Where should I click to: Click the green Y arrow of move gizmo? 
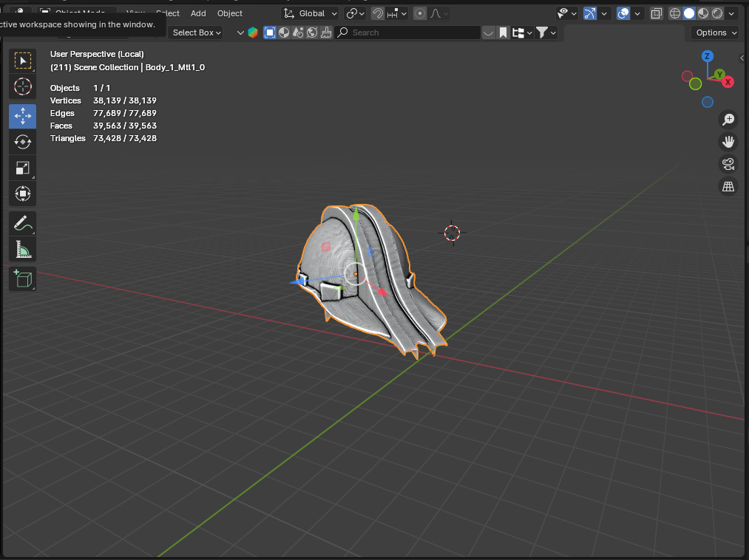356,216
